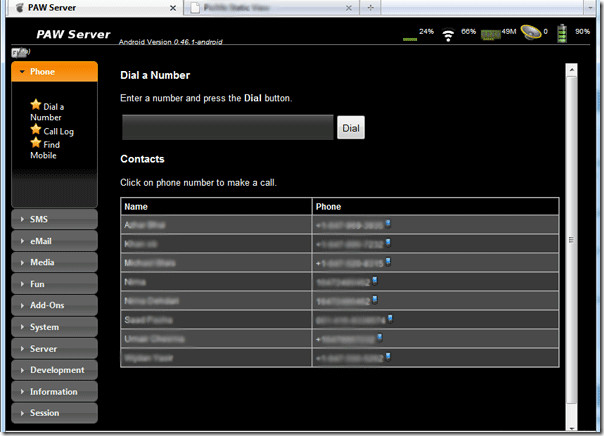This screenshot has width=604, height=436.
Task: Click the scrollbar down arrow
Action: coord(571,428)
